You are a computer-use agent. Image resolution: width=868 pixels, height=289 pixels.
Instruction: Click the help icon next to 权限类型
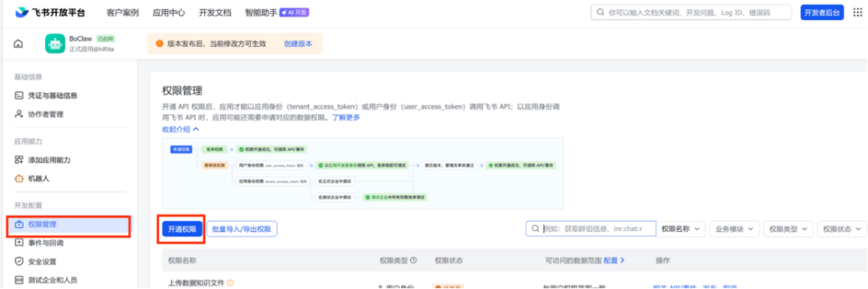point(414,260)
